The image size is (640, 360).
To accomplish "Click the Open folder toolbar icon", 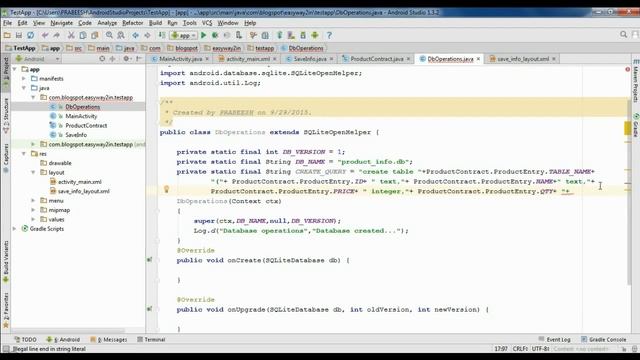I will click(7, 36).
